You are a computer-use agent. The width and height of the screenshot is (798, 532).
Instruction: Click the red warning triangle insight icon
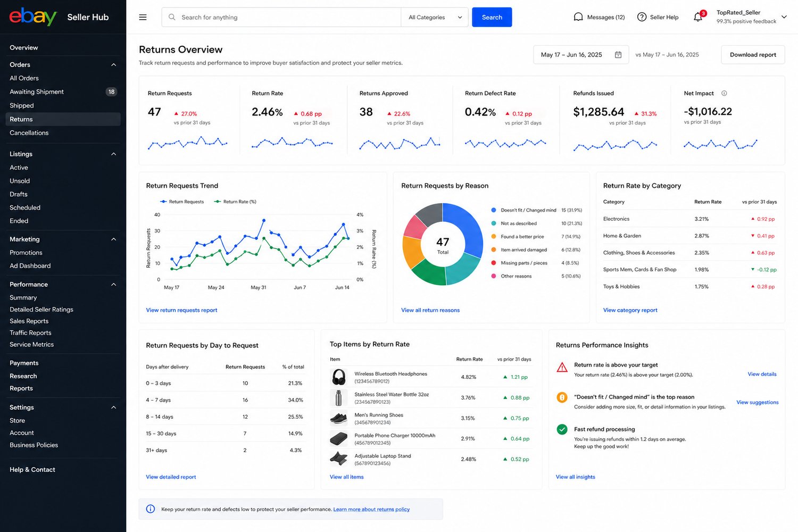coord(562,367)
